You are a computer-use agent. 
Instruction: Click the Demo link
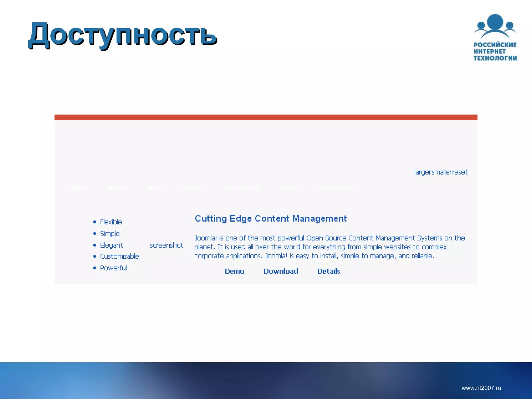pos(234,271)
